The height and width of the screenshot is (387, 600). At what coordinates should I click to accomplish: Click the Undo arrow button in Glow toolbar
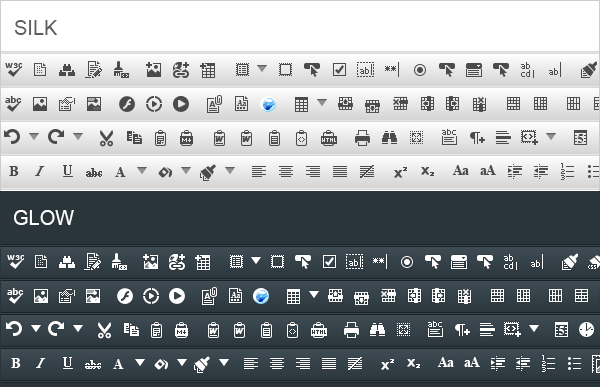14,329
